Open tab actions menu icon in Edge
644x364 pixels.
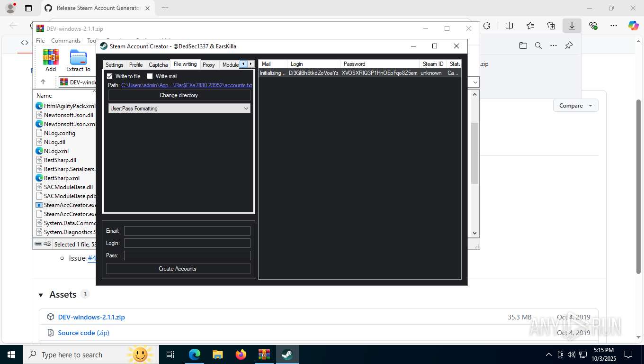tap(28, 8)
